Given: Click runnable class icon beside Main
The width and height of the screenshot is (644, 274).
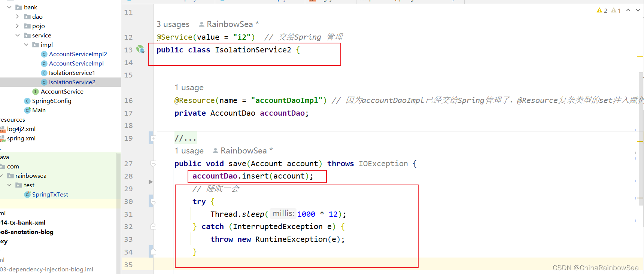Looking at the screenshot, I should tap(27, 110).
